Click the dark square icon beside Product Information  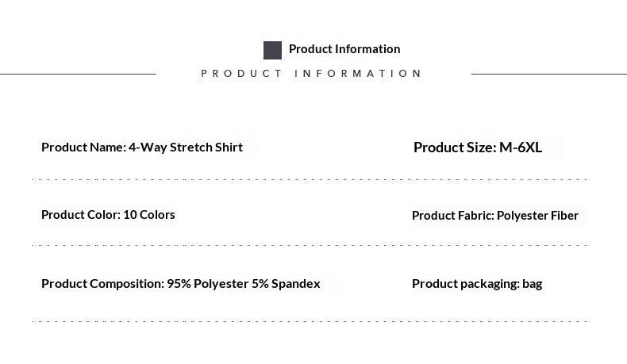pos(272,50)
